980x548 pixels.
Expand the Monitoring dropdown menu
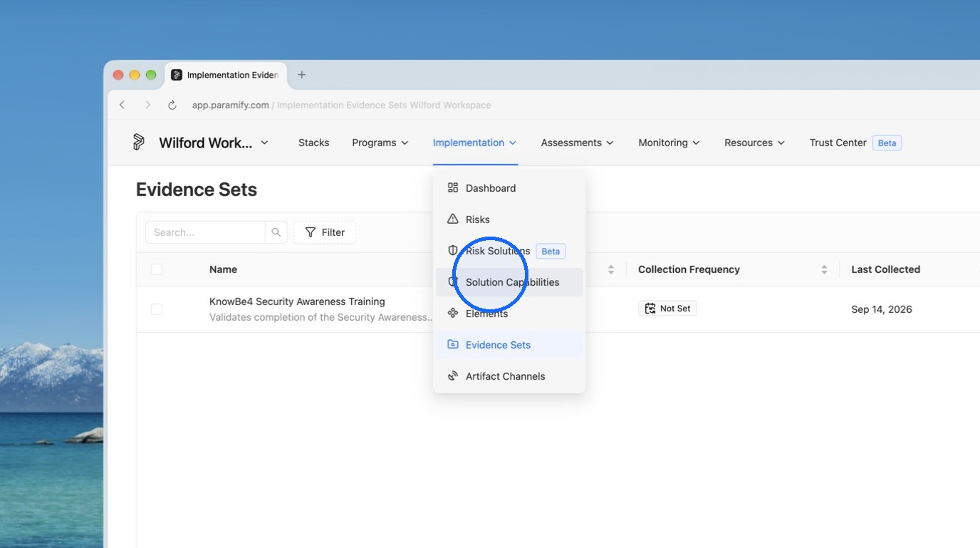[669, 143]
